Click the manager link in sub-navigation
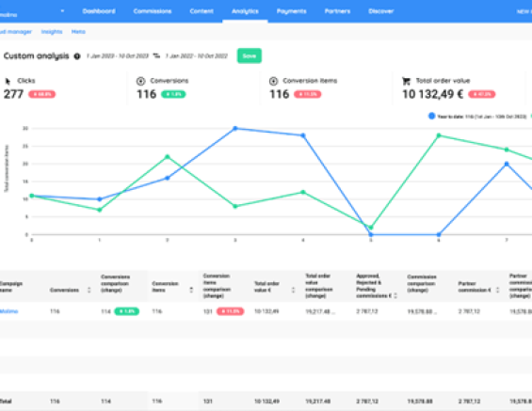532x411 pixels. pos(16,32)
